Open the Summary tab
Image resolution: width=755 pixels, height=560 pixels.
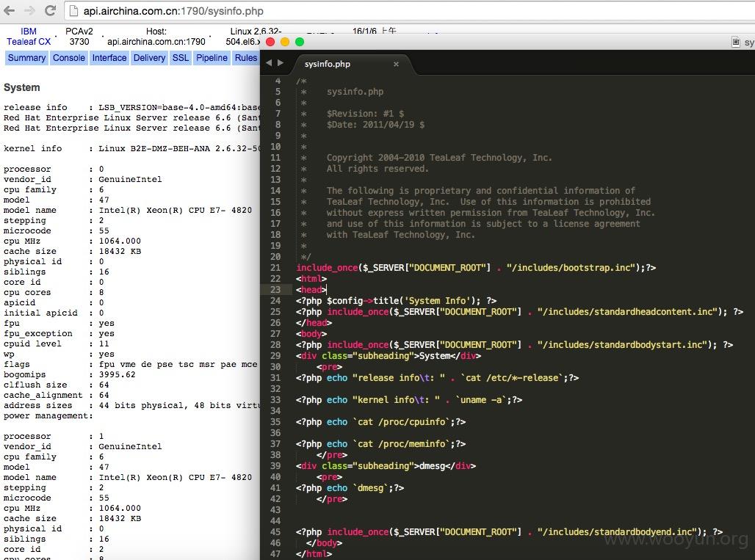click(26, 58)
